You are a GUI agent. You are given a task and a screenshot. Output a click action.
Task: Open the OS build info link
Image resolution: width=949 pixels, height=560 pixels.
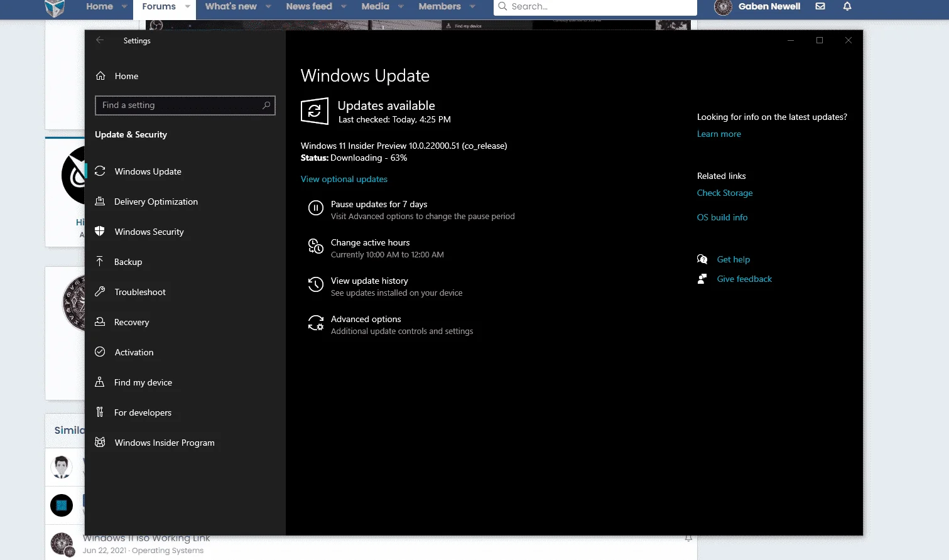click(722, 217)
